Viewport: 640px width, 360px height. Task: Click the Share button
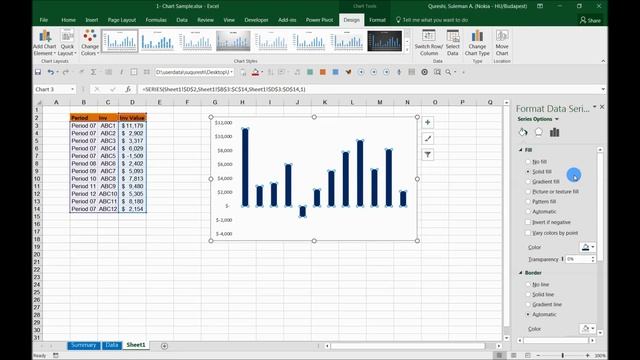coord(590,20)
